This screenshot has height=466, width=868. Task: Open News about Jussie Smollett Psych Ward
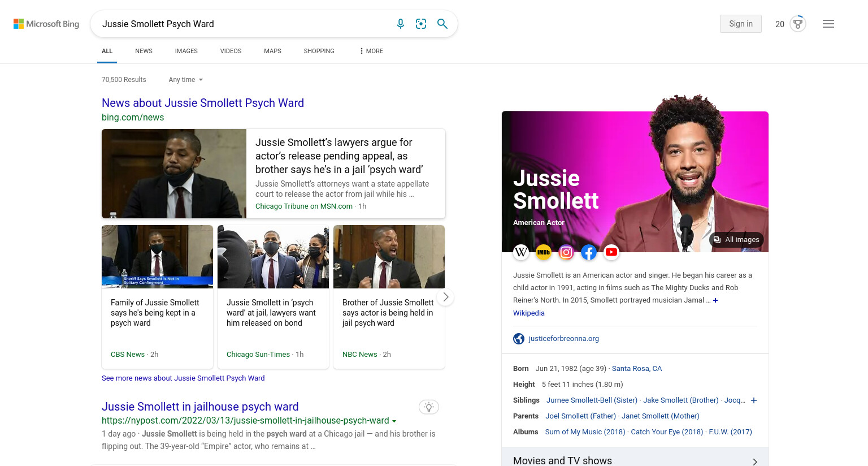[x=203, y=103]
